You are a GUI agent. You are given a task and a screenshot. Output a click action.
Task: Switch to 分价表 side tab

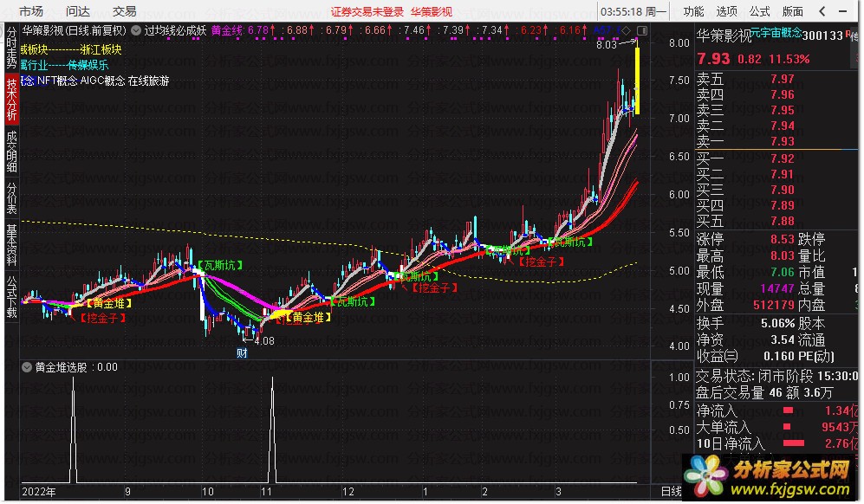tap(11, 197)
